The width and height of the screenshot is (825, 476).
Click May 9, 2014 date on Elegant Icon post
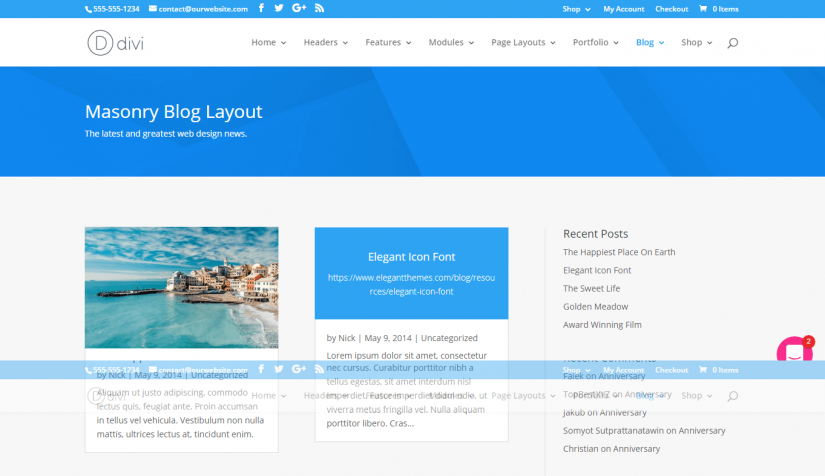point(388,338)
